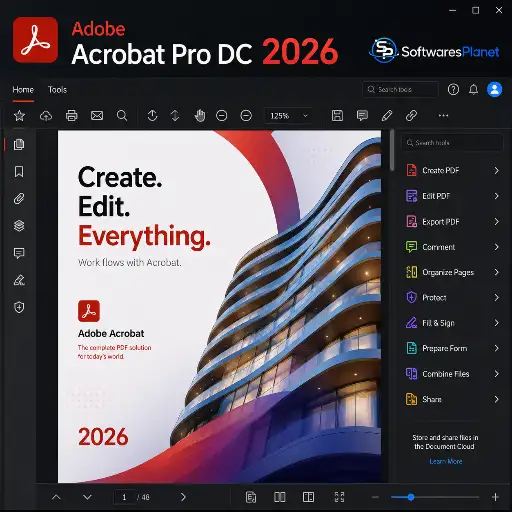Open the attachments paperclip panel
Image resolution: width=512 pixels, height=512 pixels.
point(19,199)
